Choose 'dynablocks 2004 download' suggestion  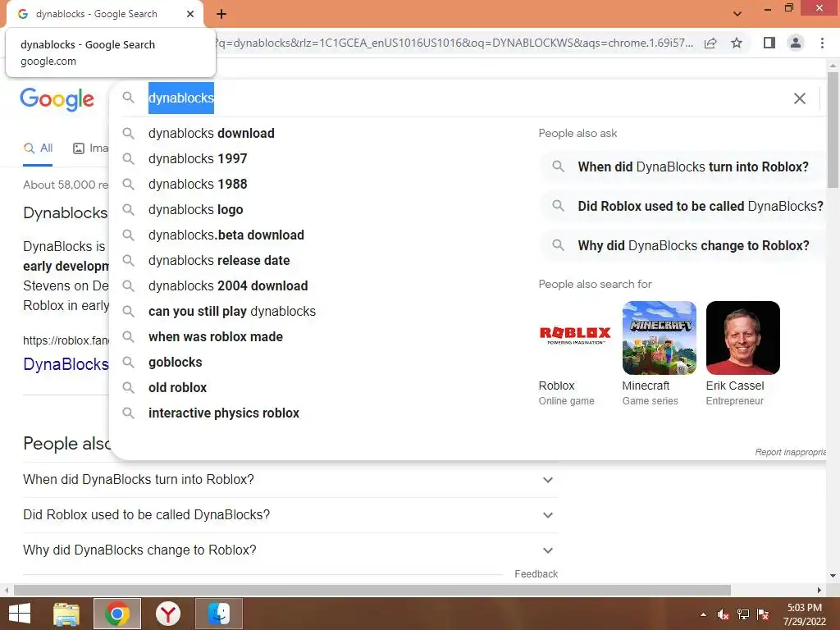click(228, 286)
